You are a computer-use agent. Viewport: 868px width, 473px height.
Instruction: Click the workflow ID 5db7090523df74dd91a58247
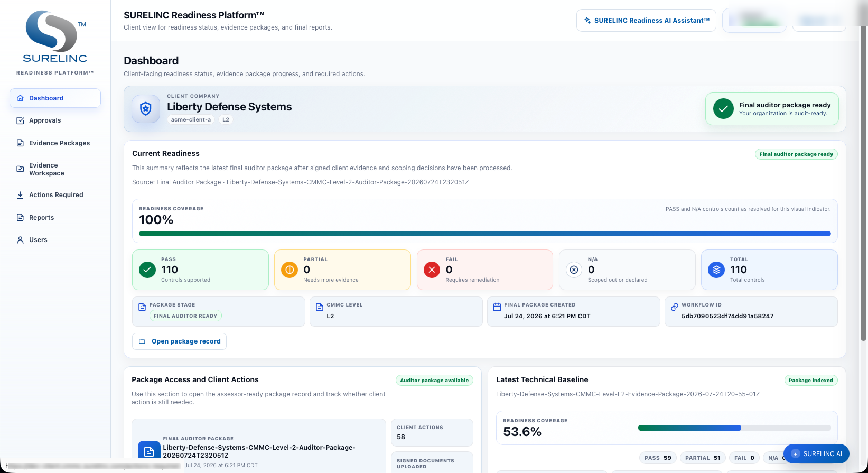(x=727, y=316)
